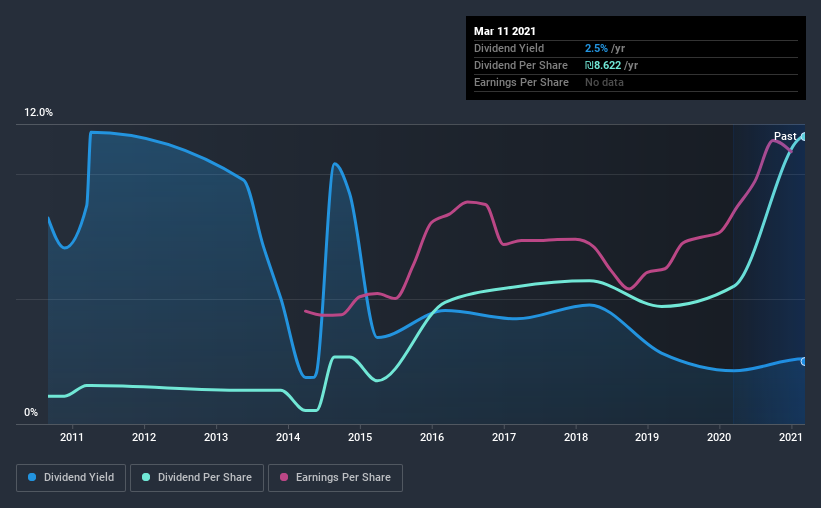Click the 12.0% y-axis label
821x508 pixels.
click(38, 113)
